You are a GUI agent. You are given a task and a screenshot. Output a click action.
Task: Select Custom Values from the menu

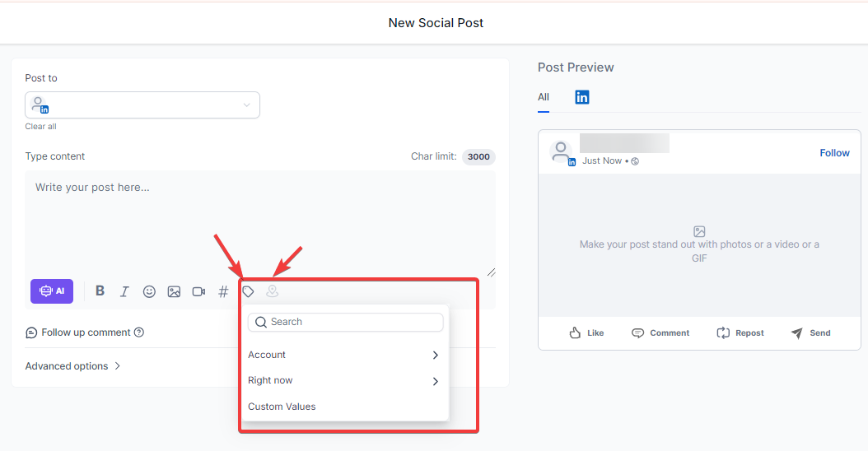click(x=282, y=407)
